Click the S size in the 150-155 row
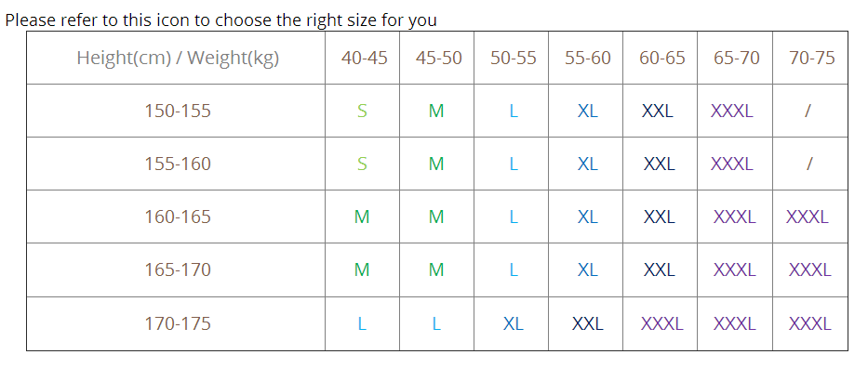This screenshot has width=868, height=381. (x=362, y=111)
